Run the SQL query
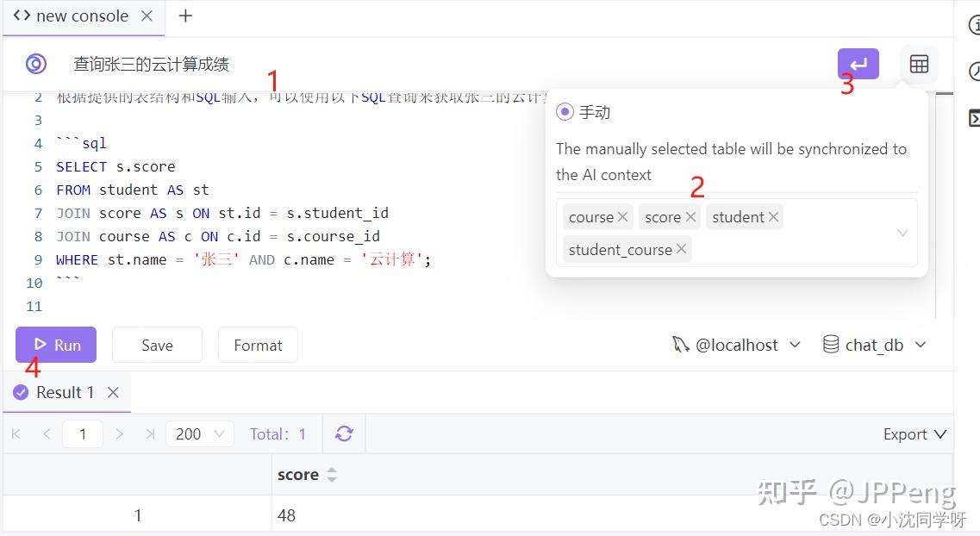Image resolution: width=980 pixels, height=536 pixels. [55, 345]
